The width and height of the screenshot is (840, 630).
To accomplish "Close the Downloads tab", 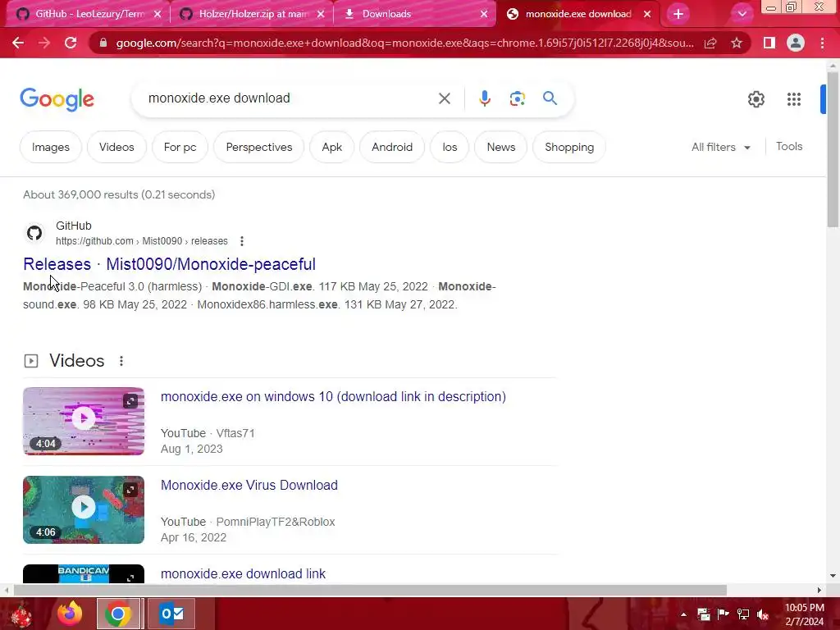I will pos(484,14).
